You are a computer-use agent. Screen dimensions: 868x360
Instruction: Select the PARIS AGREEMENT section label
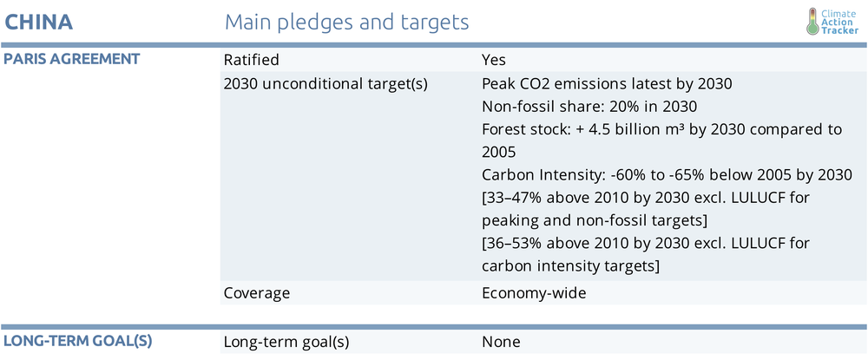[x=71, y=59]
